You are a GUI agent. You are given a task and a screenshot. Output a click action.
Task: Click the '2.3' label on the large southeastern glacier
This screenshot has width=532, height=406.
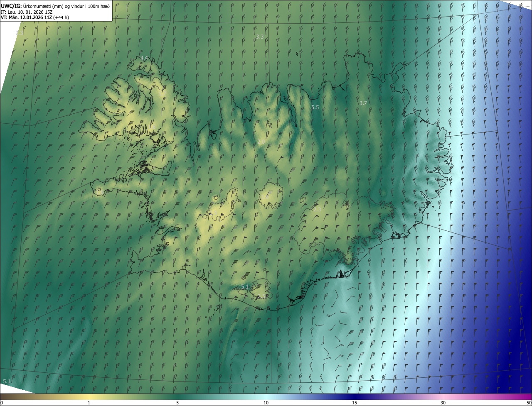pos(317,210)
